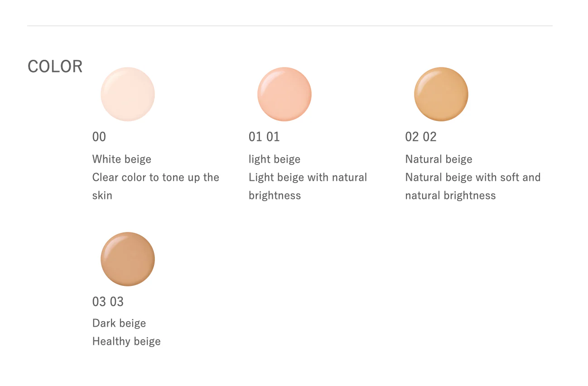Click the 'Natural beige with soft and' line
Image resolution: width=588 pixels, height=386 pixels.
pyautogui.click(x=473, y=178)
